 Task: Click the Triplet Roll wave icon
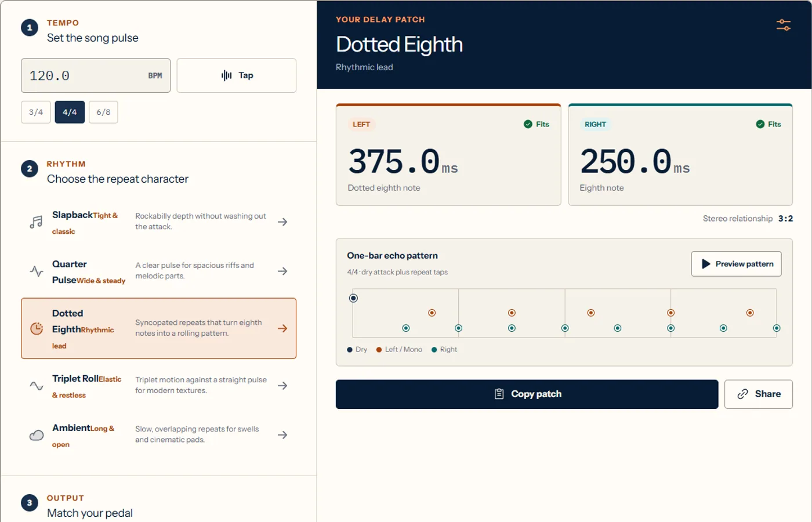(37, 386)
